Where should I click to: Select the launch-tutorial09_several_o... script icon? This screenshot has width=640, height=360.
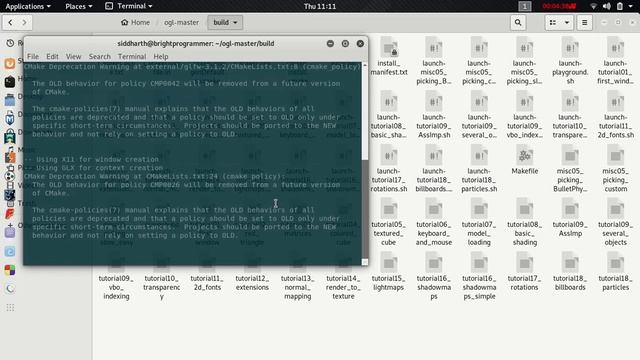[x=479, y=101]
